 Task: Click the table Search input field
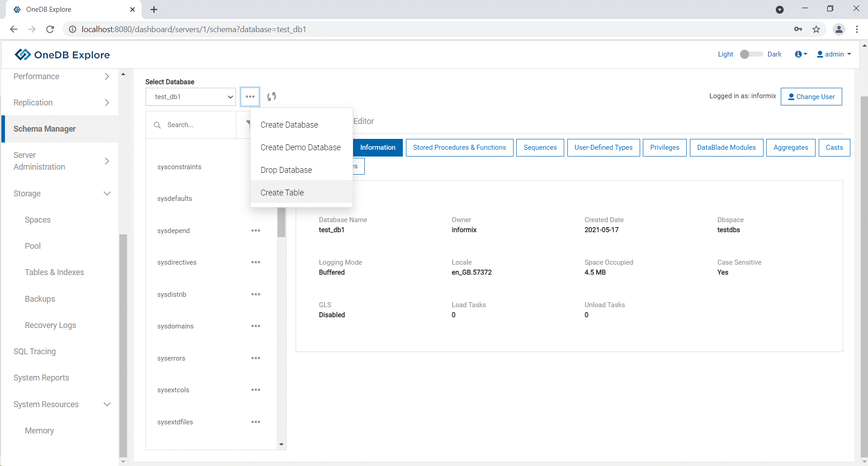click(199, 125)
